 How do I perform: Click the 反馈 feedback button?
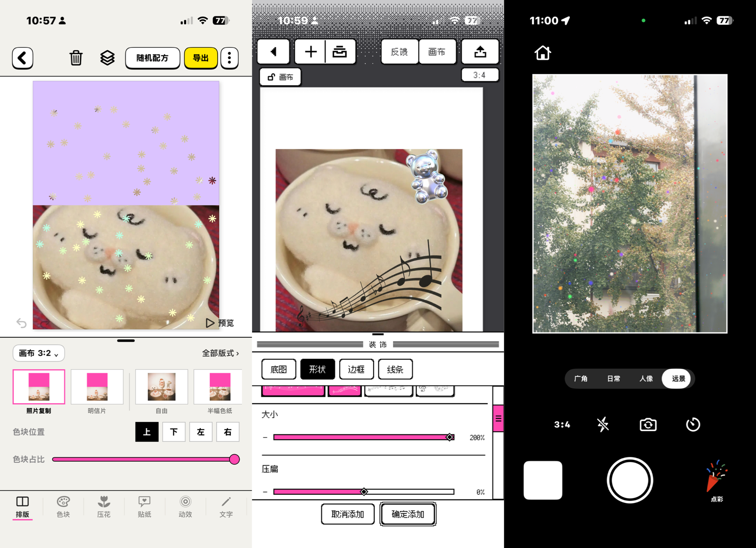click(x=399, y=52)
